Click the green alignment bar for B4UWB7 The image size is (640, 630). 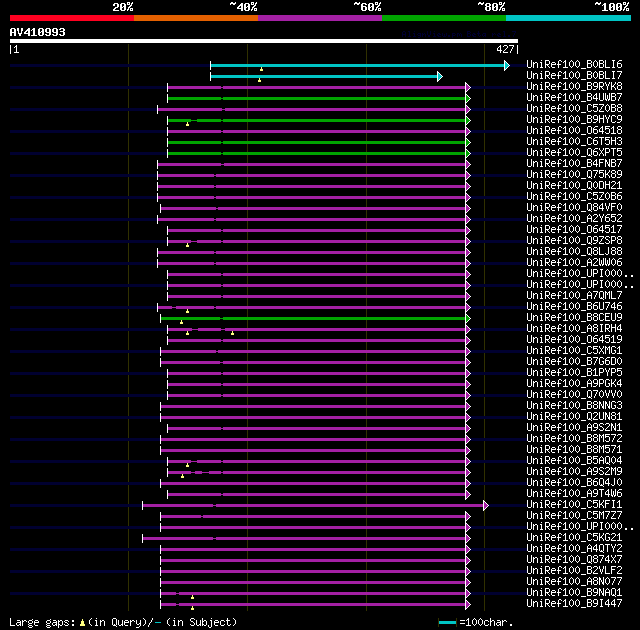click(317, 98)
